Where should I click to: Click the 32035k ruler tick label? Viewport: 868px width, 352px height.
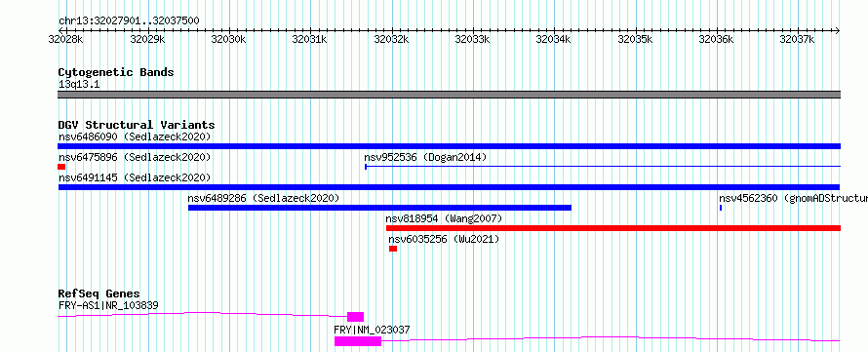click(636, 39)
